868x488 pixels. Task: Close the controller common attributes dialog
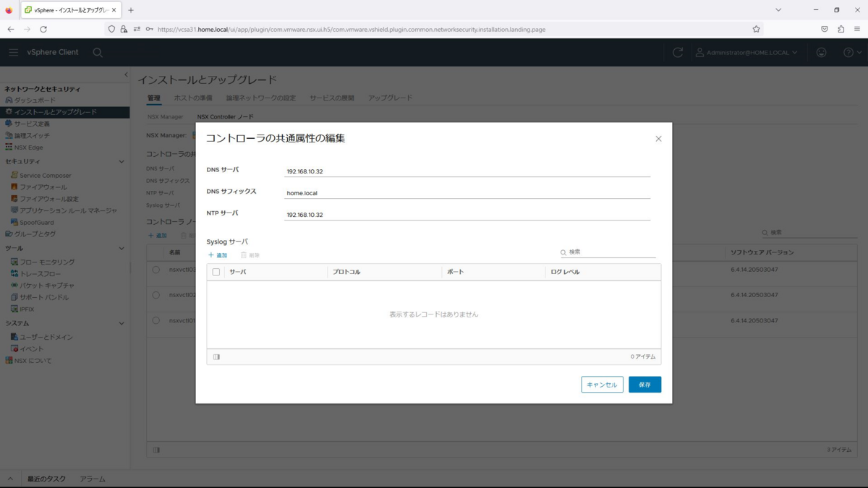(x=658, y=139)
